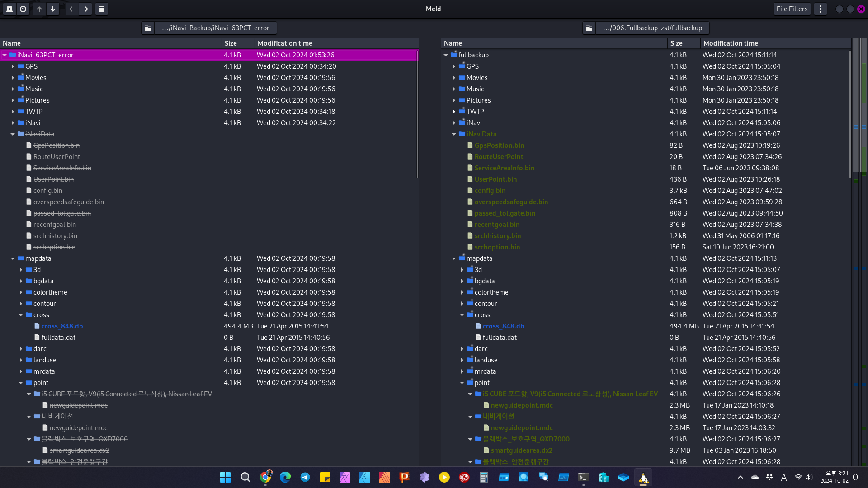Go to next change with down arrow
Viewport: 868px width, 488px height.
53,9
